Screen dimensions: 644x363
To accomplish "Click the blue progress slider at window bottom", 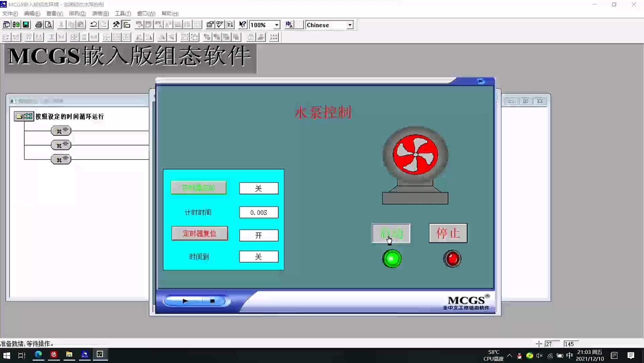I will [x=197, y=301].
